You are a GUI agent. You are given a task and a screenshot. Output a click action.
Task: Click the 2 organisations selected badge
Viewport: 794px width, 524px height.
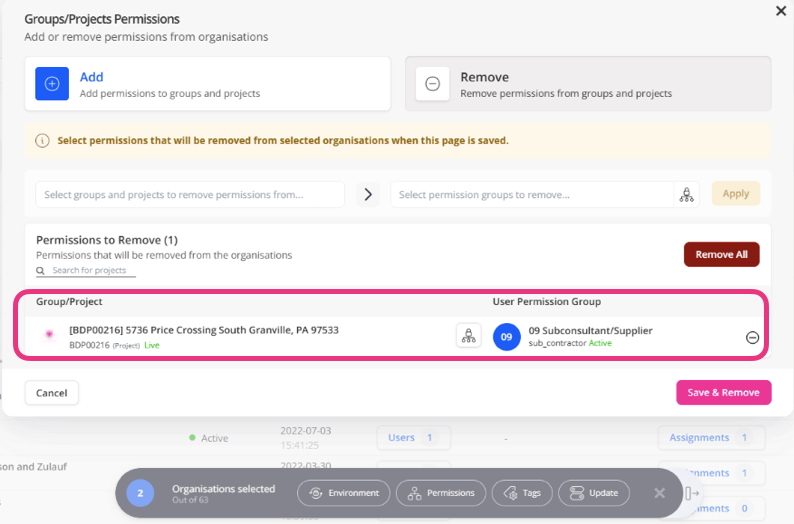140,493
